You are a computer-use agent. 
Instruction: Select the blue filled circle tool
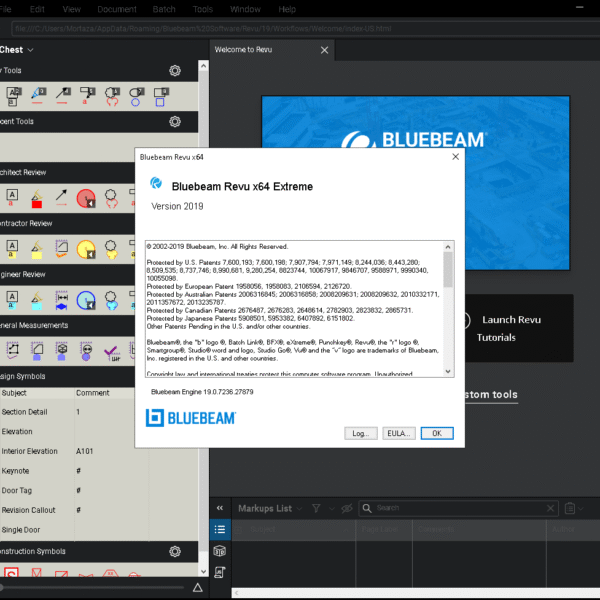click(x=86, y=300)
